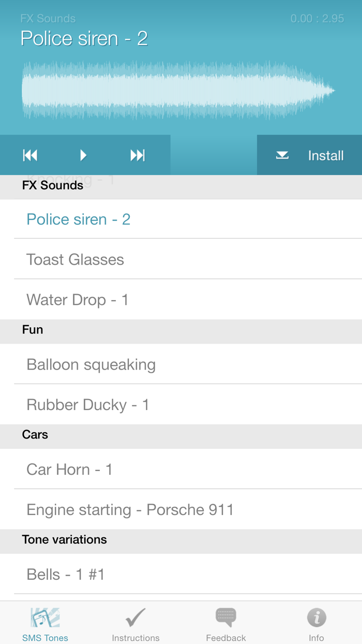
Task: Choose Bells - 1 #1 variation
Action: pos(65,574)
